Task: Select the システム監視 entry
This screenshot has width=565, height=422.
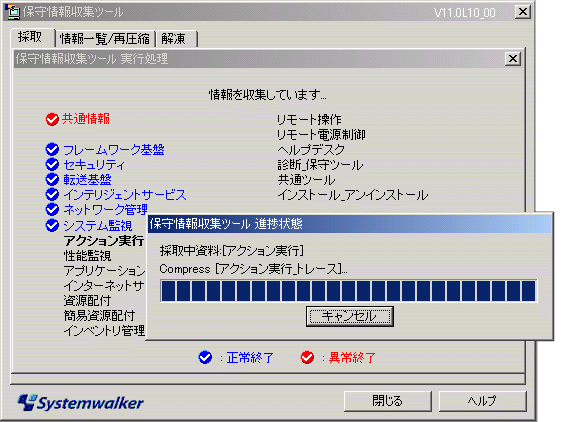Action: tap(98, 226)
